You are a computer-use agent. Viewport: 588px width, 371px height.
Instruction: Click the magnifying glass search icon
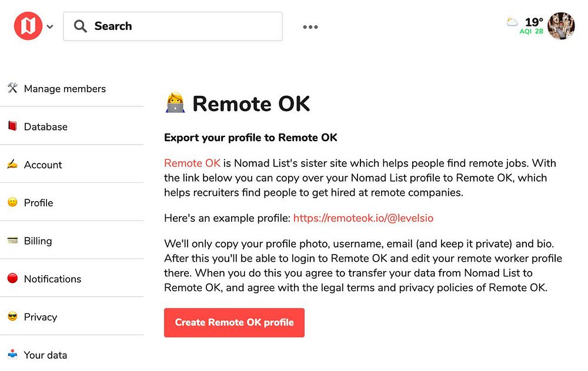(x=81, y=26)
